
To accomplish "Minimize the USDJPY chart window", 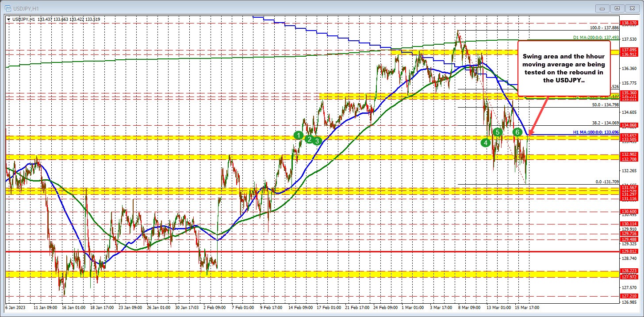I will (x=602, y=8).
